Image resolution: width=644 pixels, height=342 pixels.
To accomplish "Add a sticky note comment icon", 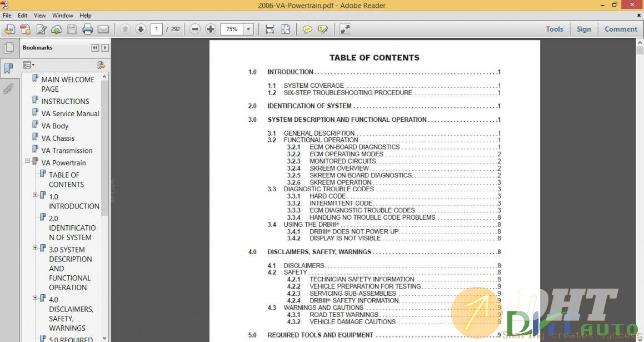I will click(x=307, y=29).
